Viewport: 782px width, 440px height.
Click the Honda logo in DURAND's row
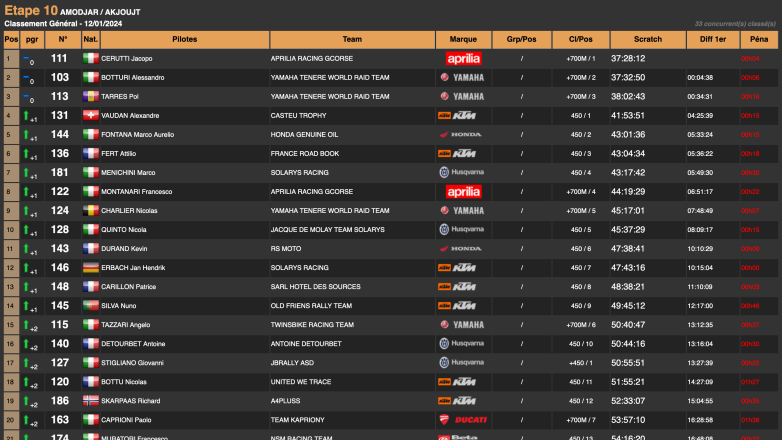click(460, 248)
